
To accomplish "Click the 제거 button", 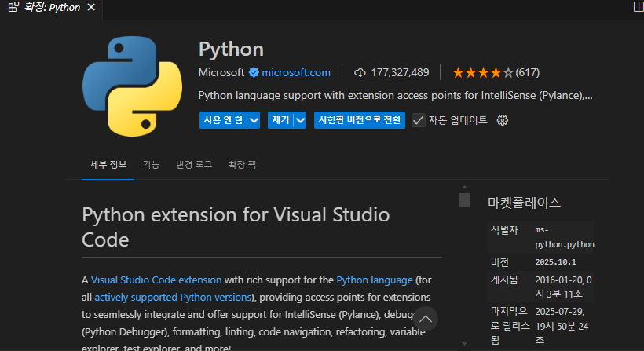I will click(x=281, y=120).
